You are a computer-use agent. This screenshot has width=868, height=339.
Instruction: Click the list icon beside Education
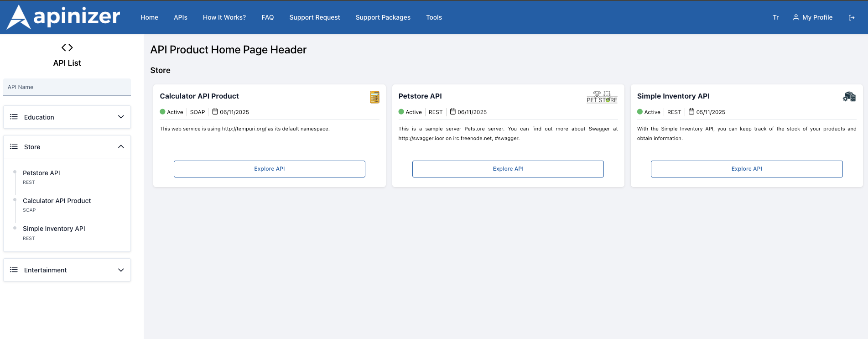point(14,117)
